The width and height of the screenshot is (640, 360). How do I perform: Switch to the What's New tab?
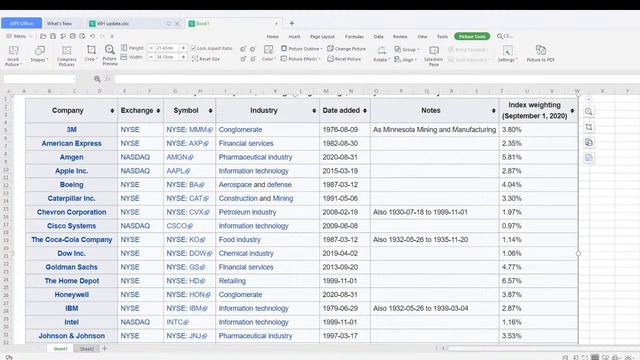click(x=59, y=23)
